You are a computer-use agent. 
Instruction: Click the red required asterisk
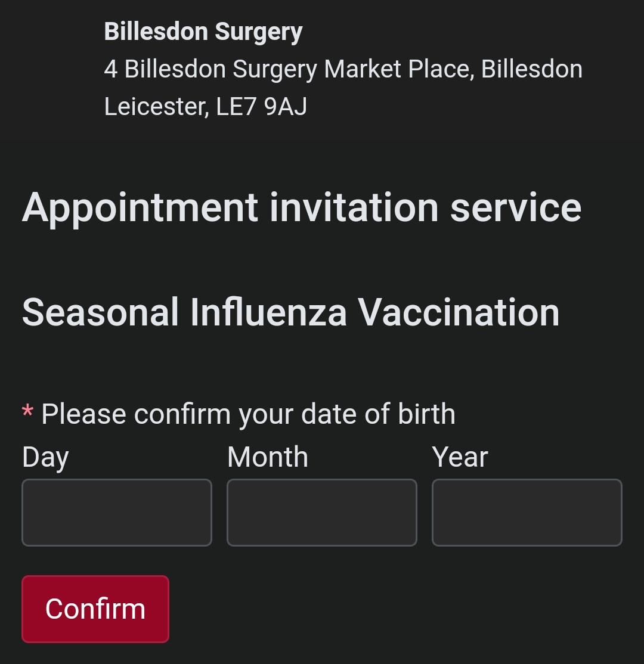(x=27, y=412)
